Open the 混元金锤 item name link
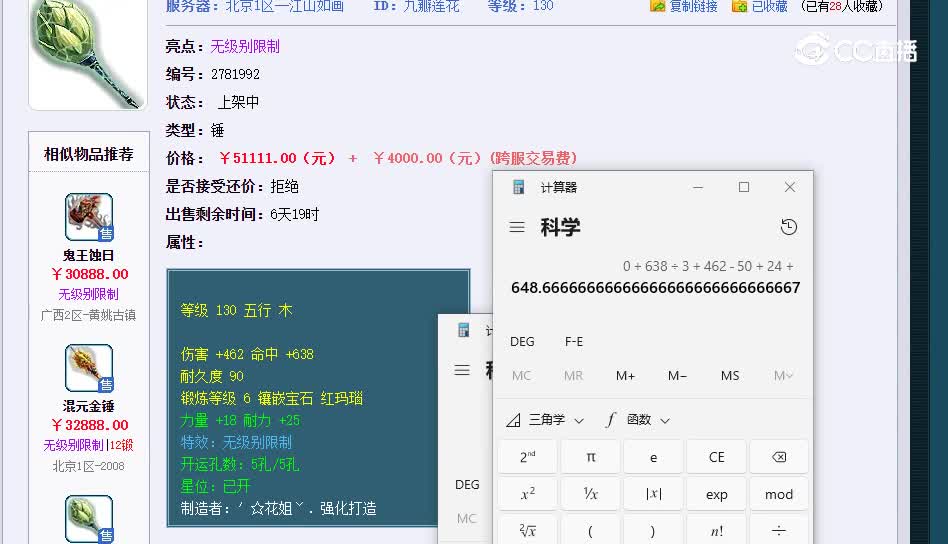Screen dimensions: 948x544 click(88, 406)
